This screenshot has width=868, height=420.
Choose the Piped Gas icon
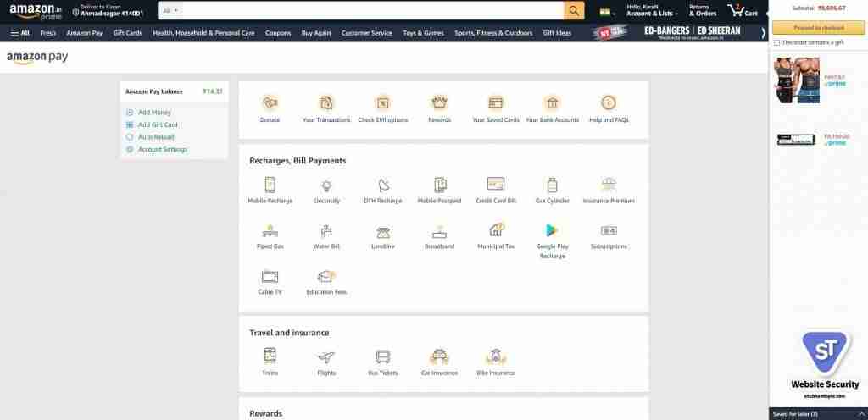[270, 230]
